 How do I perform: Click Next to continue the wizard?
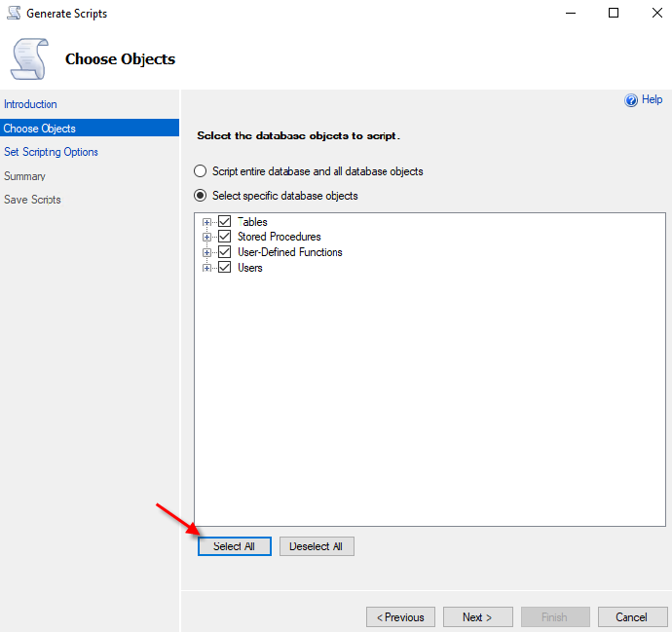477,617
